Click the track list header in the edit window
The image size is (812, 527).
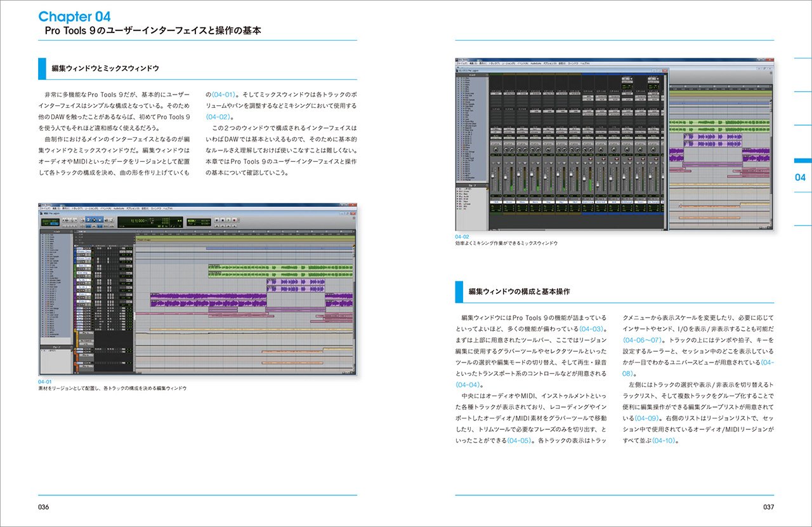click(x=56, y=232)
